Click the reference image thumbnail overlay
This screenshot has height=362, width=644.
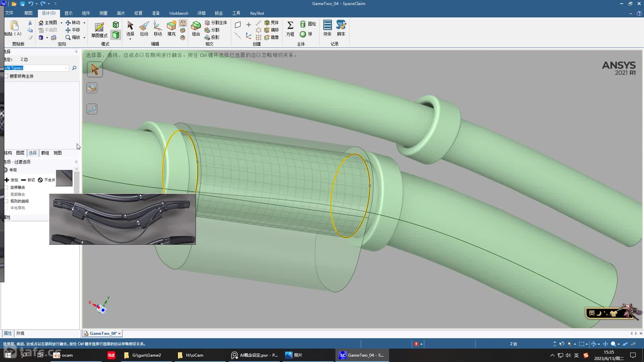click(x=122, y=219)
